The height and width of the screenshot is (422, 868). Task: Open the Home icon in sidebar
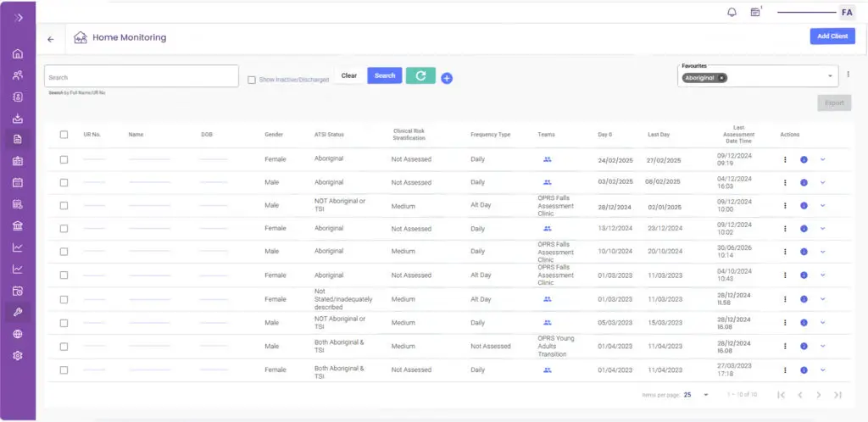point(18,54)
